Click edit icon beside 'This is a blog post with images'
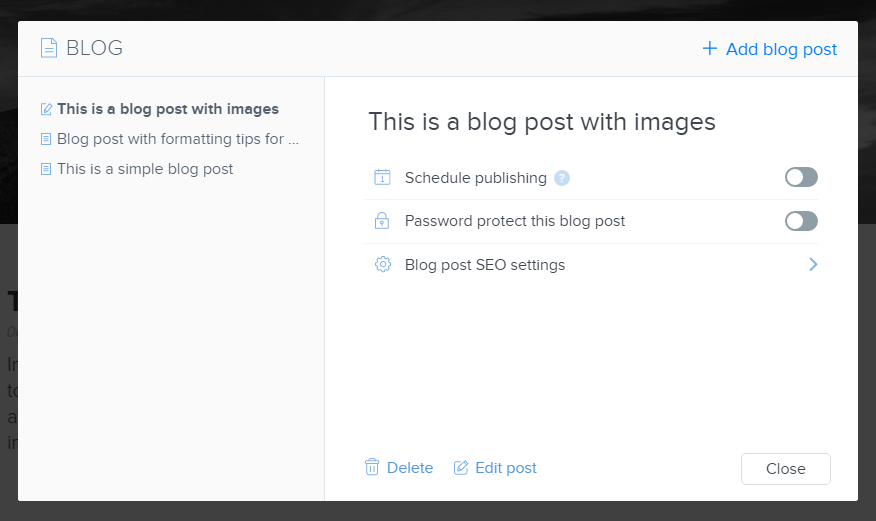Screen dimensions: 876x521 [46, 109]
